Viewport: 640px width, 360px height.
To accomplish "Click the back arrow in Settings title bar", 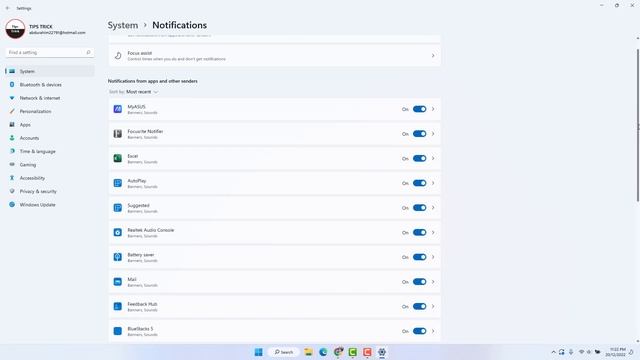I will (x=7, y=8).
